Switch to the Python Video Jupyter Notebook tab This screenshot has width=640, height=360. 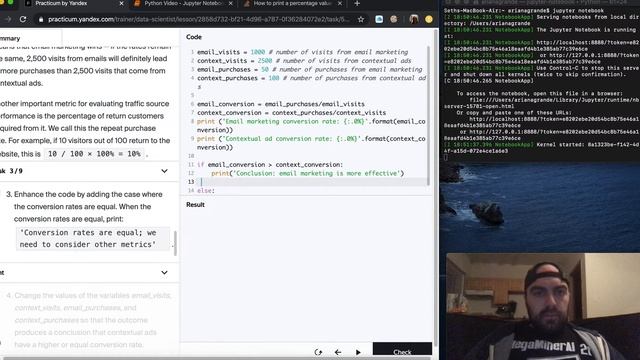point(184,4)
